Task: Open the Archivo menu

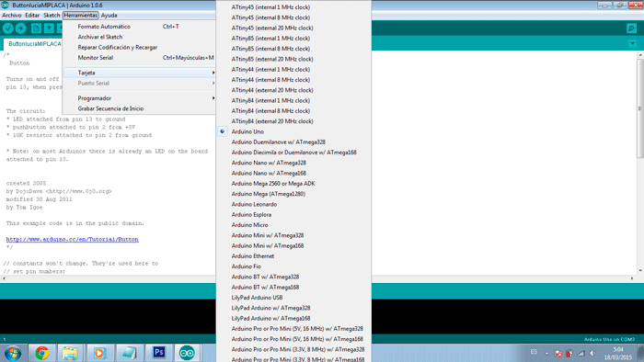Action: click(x=11, y=16)
